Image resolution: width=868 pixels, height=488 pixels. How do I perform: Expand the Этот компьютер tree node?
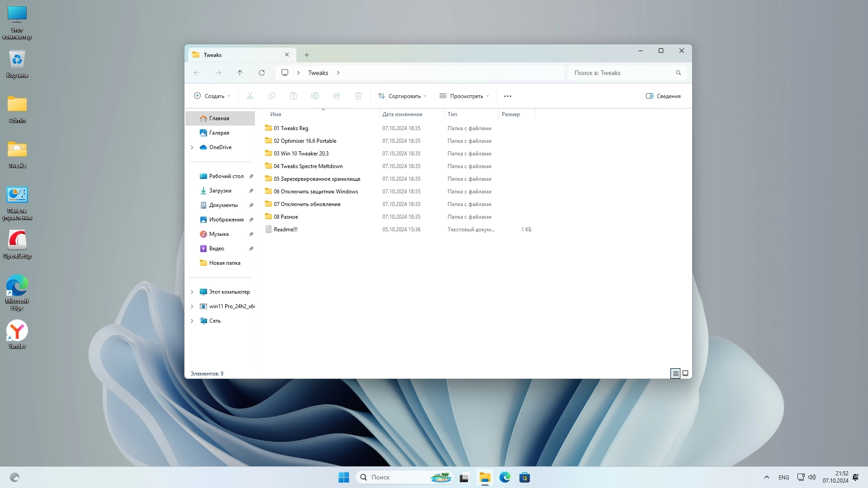pos(192,292)
